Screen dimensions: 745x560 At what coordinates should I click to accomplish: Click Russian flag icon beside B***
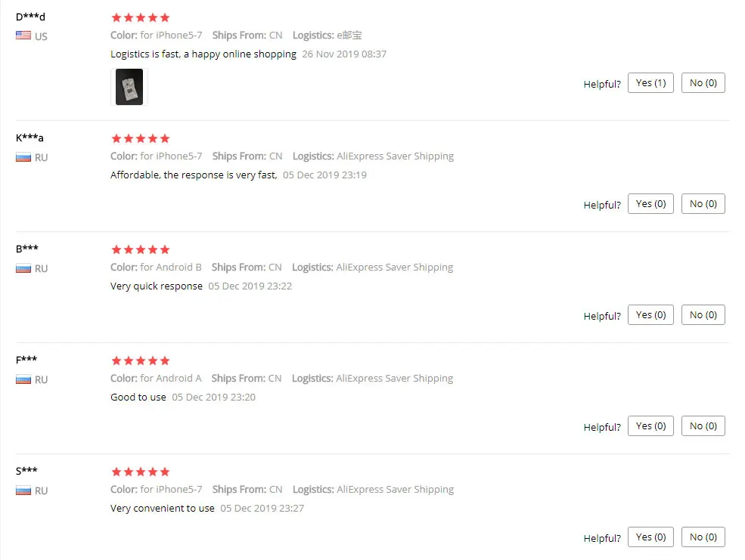tap(23, 268)
